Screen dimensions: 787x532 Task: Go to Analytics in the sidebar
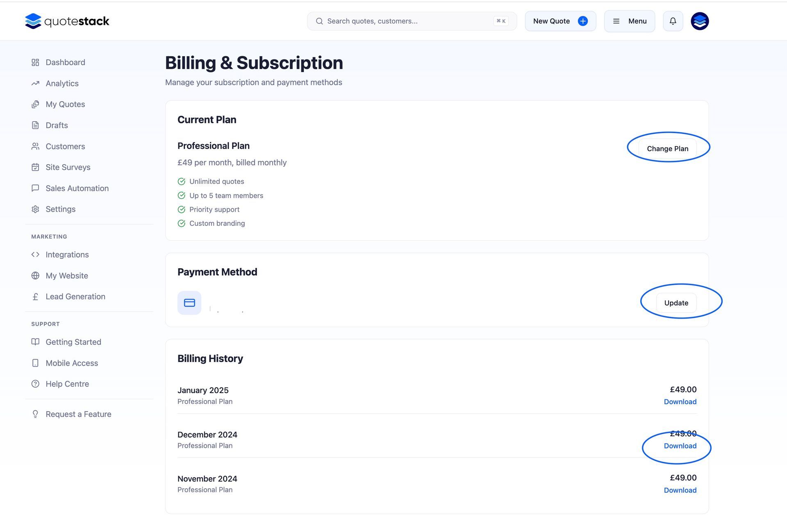62,84
